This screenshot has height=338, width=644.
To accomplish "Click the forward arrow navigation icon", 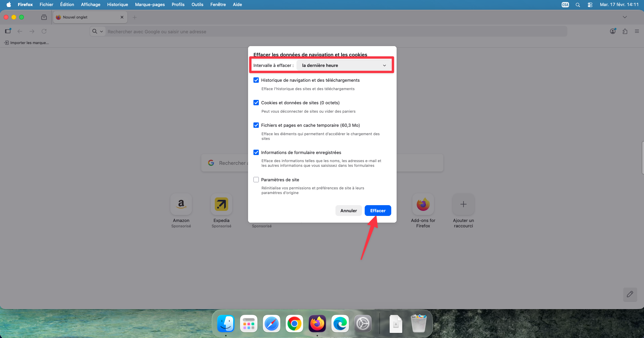I will pos(32,31).
